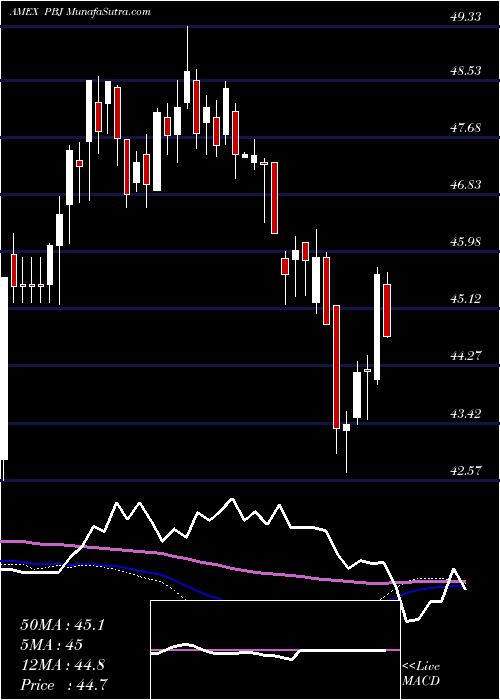Click the Price : 44.7 value
Screen dimensions: 500x700
pos(63,685)
